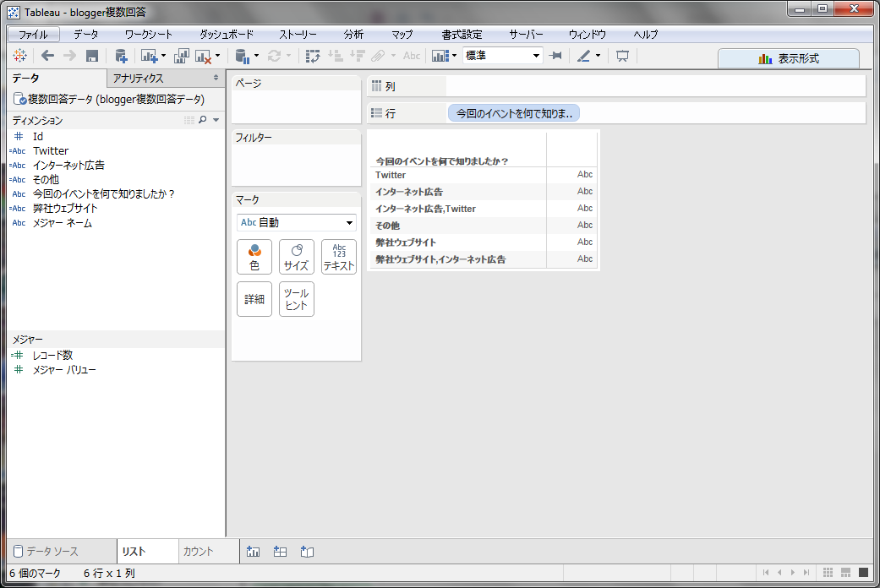Click the new worksheet icon
This screenshot has width=880, height=588.
click(149, 56)
